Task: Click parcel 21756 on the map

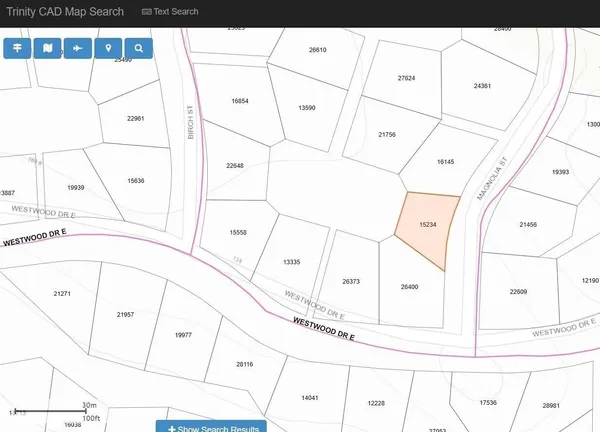Action: pos(387,134)
